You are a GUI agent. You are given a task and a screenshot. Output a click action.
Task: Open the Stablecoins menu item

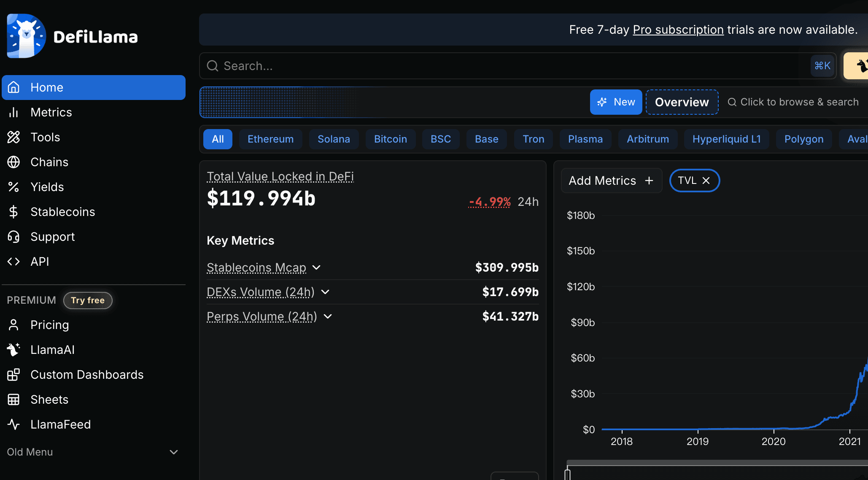[62, 212]
